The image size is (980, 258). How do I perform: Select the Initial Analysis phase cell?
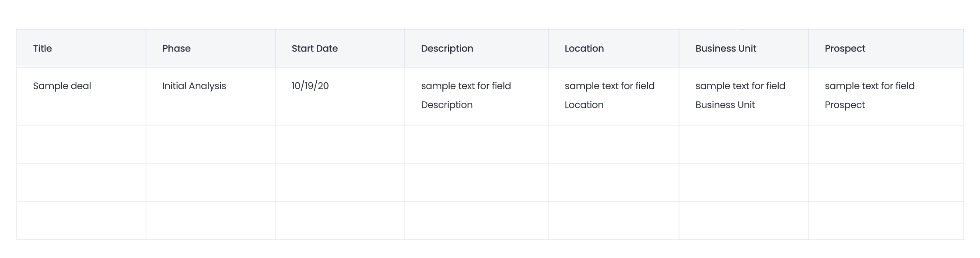[194, 86]
